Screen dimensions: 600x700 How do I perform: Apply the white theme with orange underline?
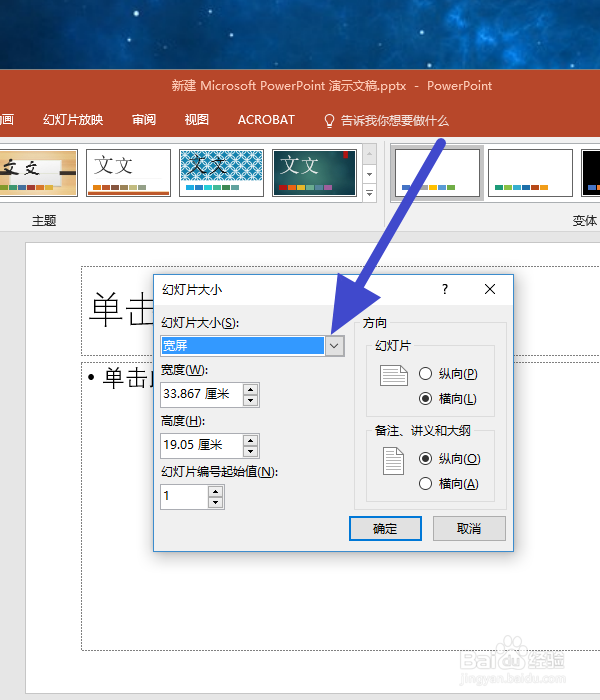click(129, 173)
